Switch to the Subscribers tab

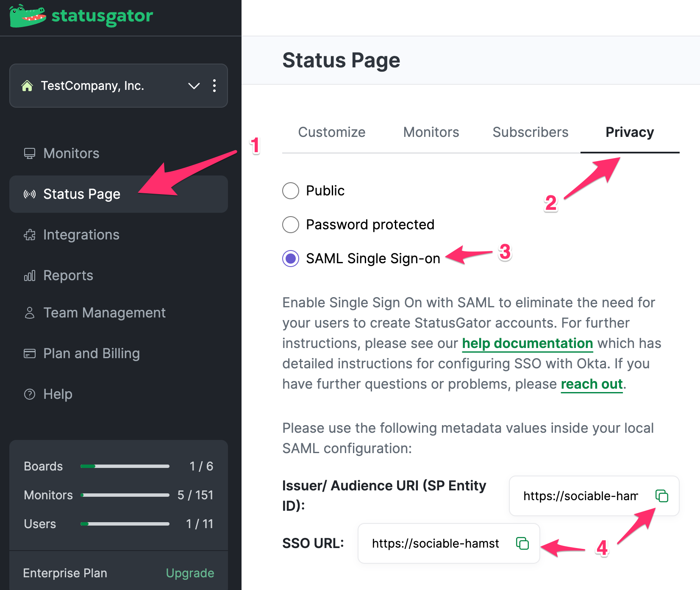[530, 132]
